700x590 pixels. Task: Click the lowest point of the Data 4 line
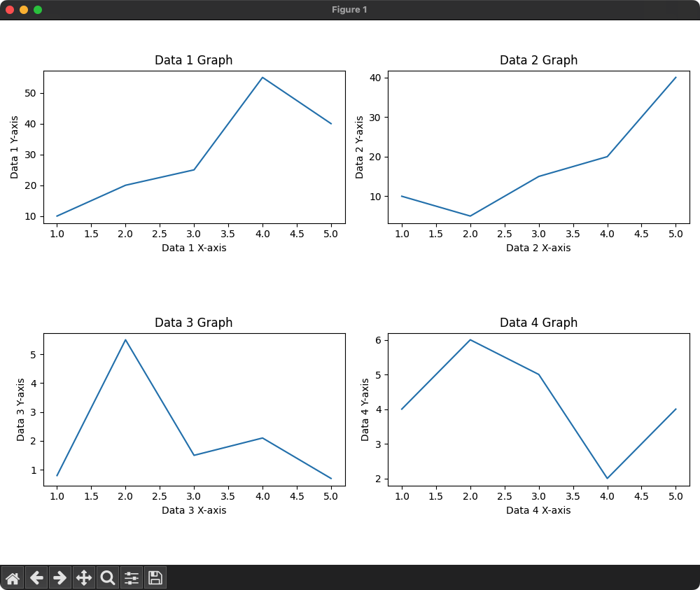(x=607, y=479)
